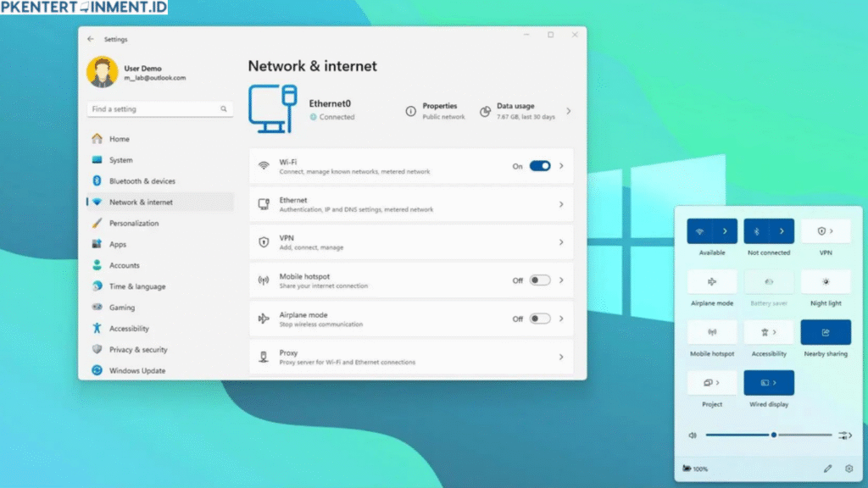Open Settings via the gear icon

click(x=849, y=468)
